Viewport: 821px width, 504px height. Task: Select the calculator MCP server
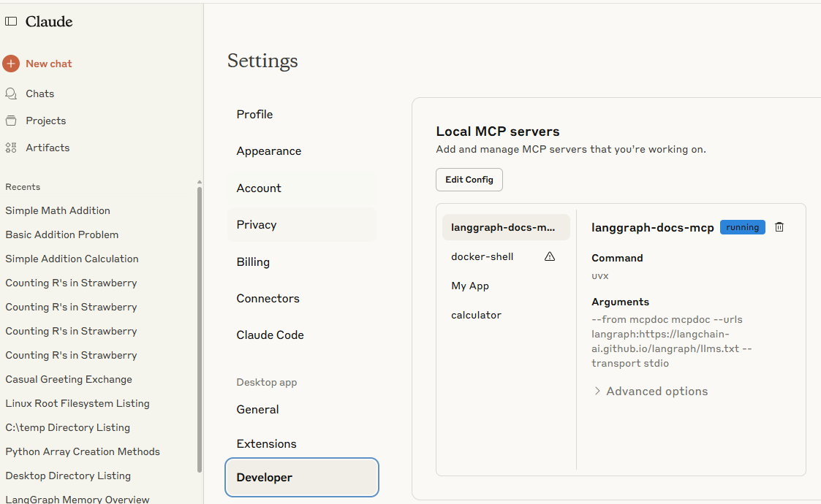pos(476,315)
